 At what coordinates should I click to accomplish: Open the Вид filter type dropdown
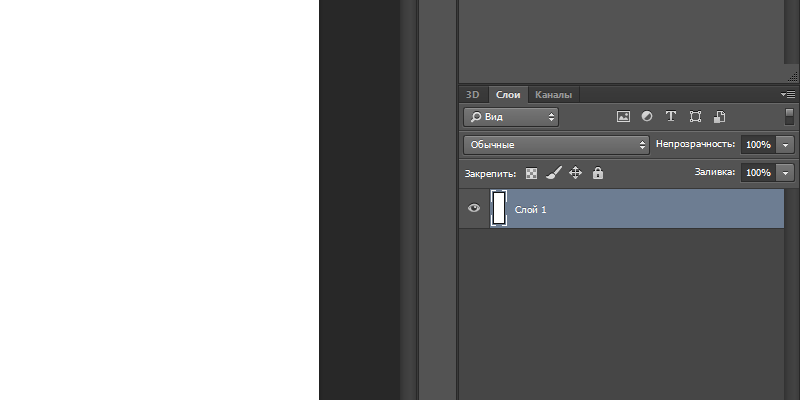[510, 117]
